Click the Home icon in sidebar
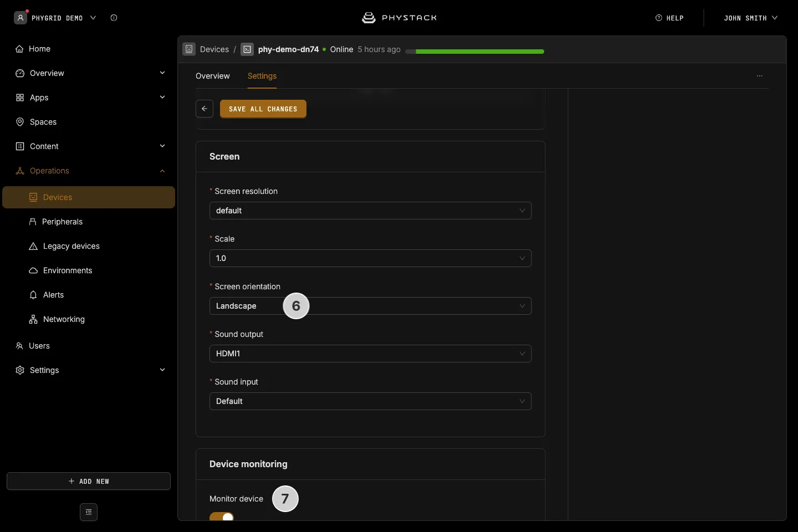 (x=19, y=49)
